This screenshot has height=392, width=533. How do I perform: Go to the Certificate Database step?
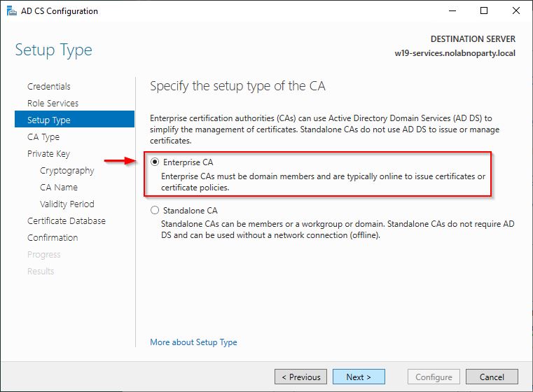(67, 220)
